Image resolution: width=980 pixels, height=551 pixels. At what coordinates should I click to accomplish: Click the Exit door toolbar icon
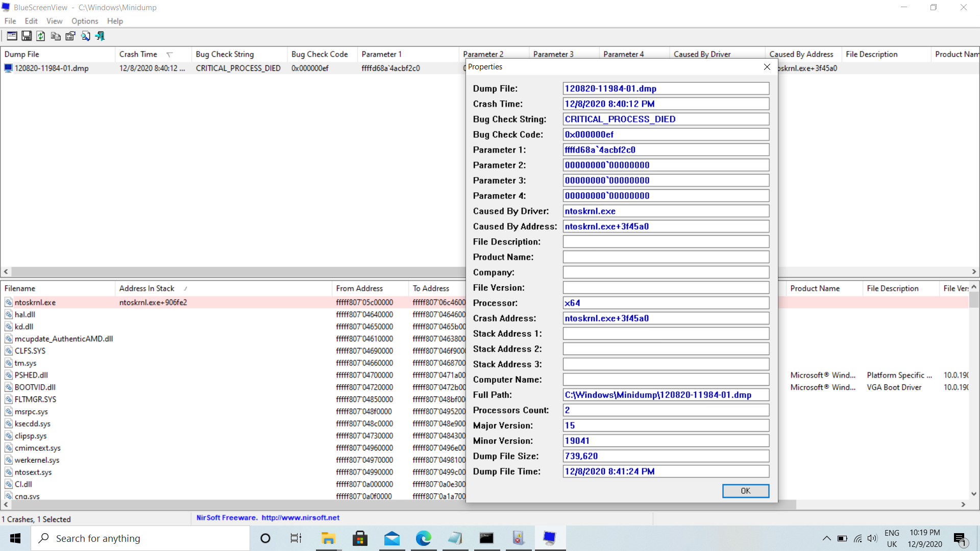pos(100,36)
